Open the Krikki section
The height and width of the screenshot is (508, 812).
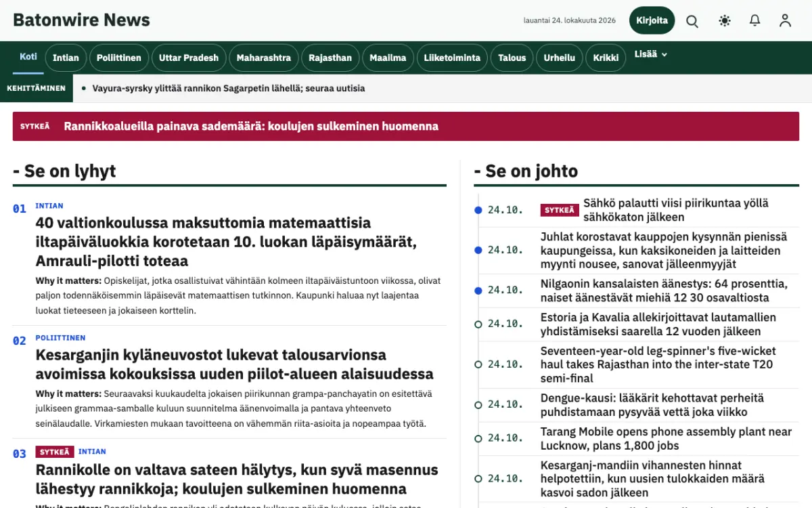coord(606,58)
